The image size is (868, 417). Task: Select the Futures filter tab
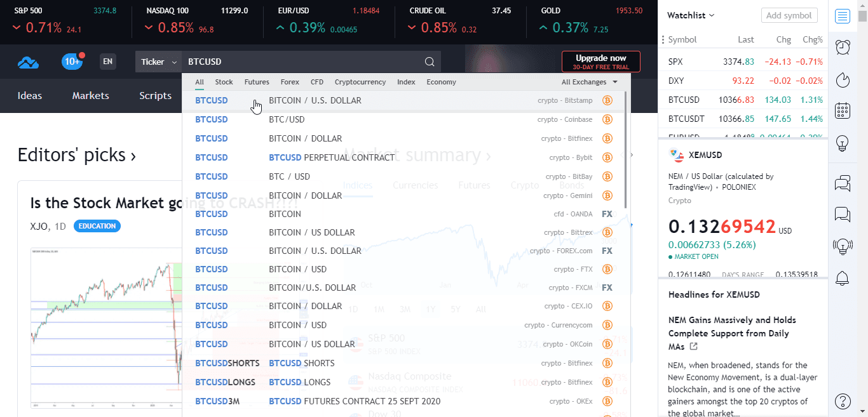[x=257, y=82]
